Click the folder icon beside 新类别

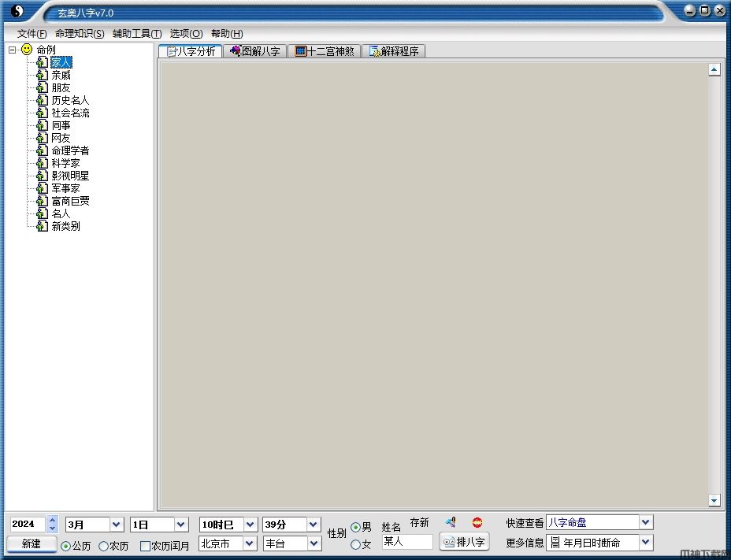tap(42, 226)
